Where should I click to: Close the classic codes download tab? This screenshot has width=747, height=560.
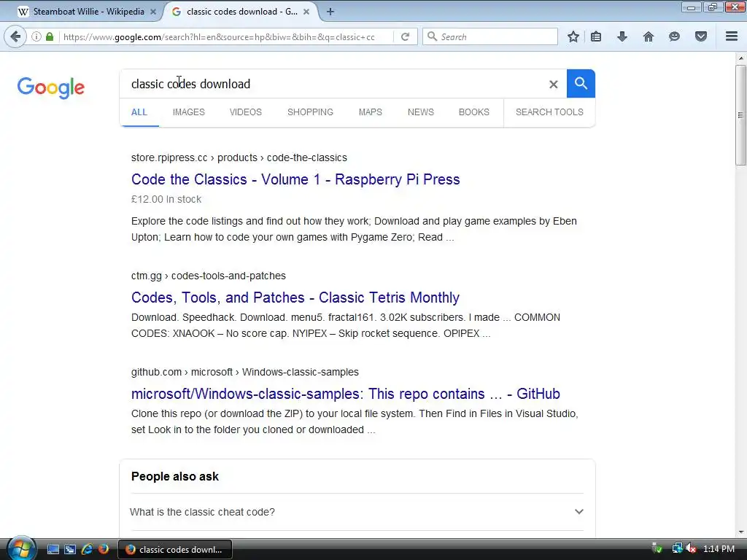306,12
